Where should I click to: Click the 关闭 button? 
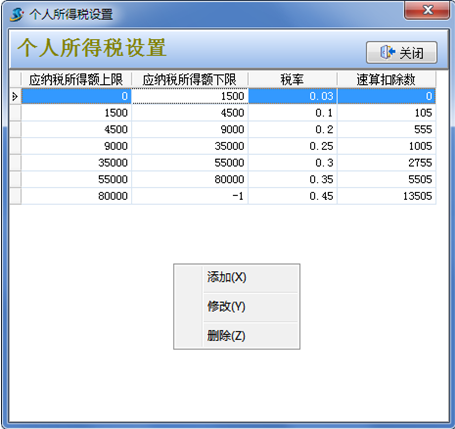(402, 52)
